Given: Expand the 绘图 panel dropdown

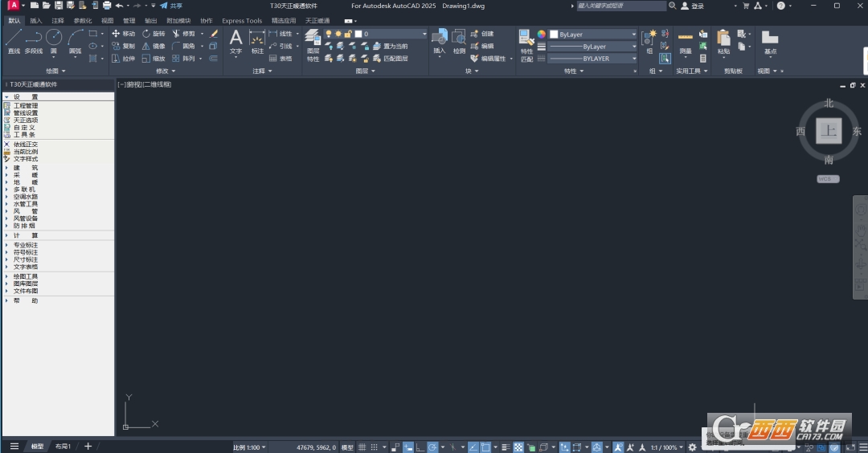Looking at the screenshot, I should [55, 71].
